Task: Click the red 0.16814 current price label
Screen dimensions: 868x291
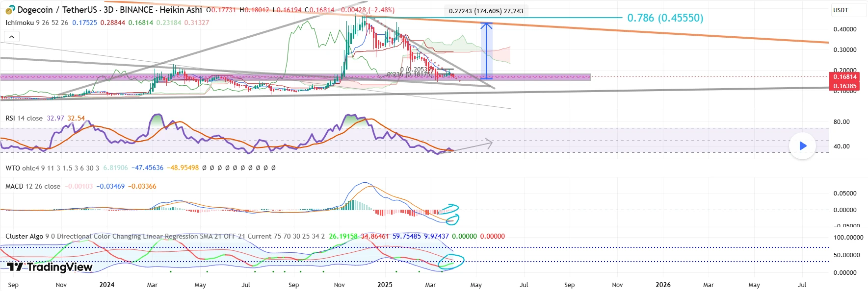Action: point(845,77)
